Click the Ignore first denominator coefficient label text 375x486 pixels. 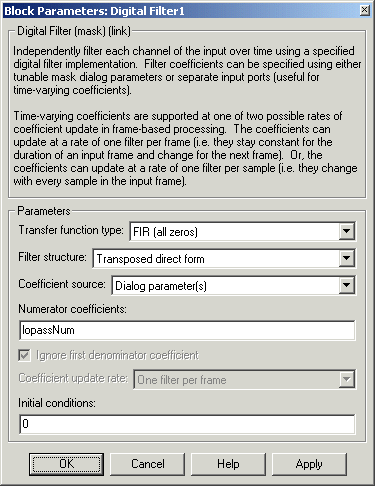[117, 355]
